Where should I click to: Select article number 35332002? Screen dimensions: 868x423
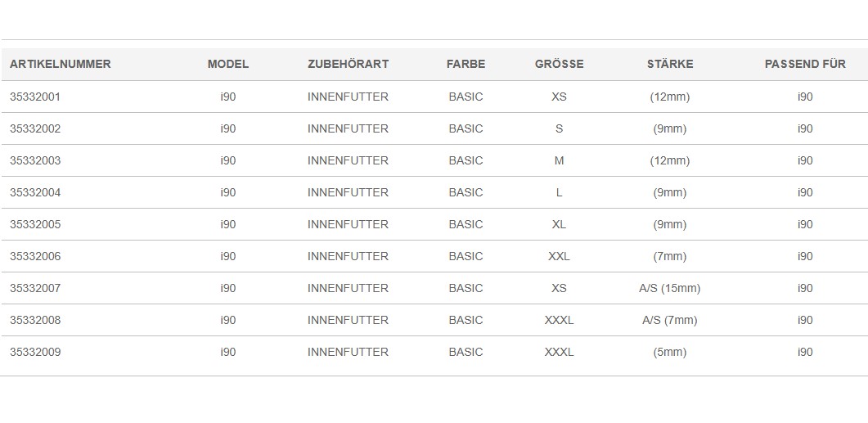tap(35, 129)
